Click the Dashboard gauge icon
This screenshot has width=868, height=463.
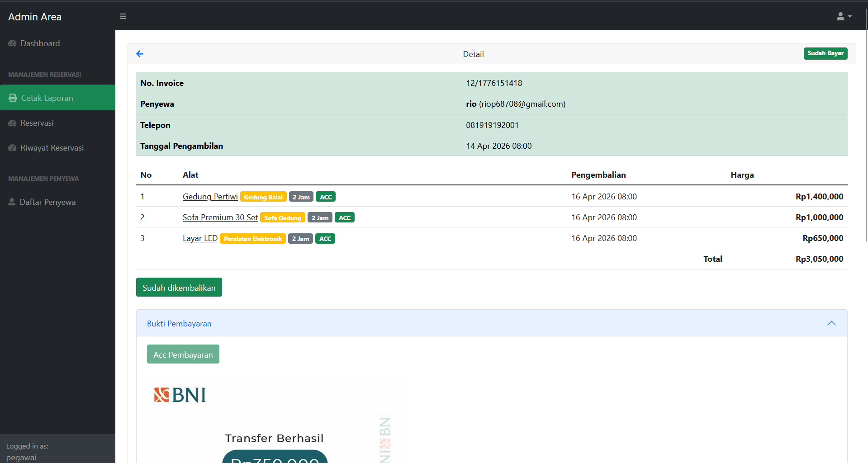12,43
